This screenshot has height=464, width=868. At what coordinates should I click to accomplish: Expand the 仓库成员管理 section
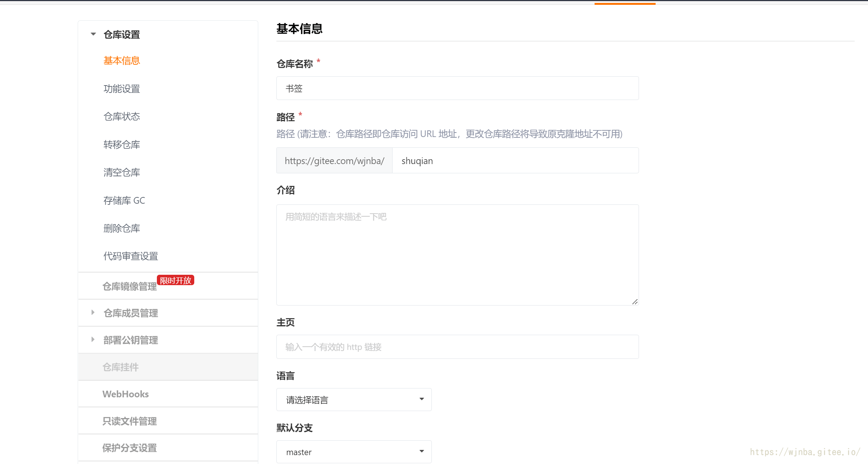point(93,313)
